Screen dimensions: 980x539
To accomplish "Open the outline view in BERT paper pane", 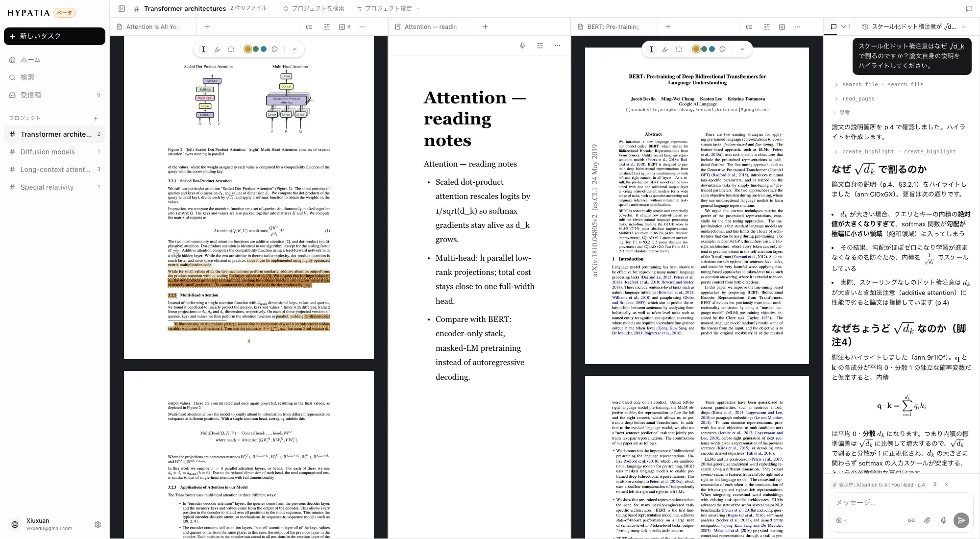I will pyautogui.click(x=749, y=27).
